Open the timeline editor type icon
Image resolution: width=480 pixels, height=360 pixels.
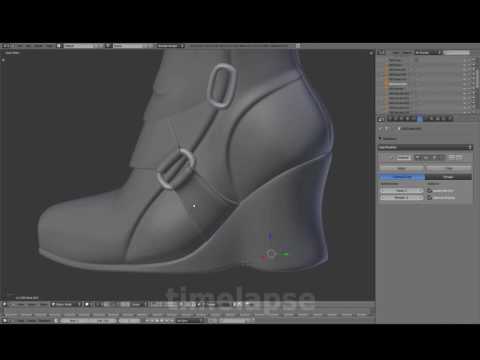click(x=5, y=320)
